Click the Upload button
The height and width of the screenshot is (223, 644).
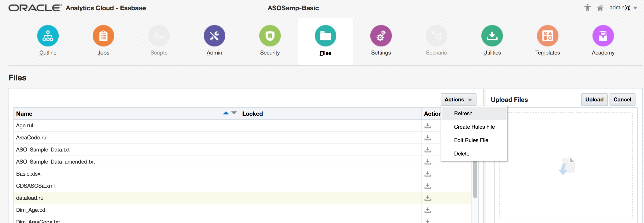coord(594,99)
